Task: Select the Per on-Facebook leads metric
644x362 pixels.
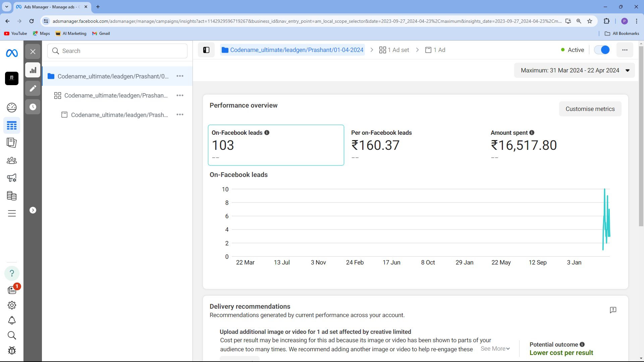Action: (x=416, y=145)
